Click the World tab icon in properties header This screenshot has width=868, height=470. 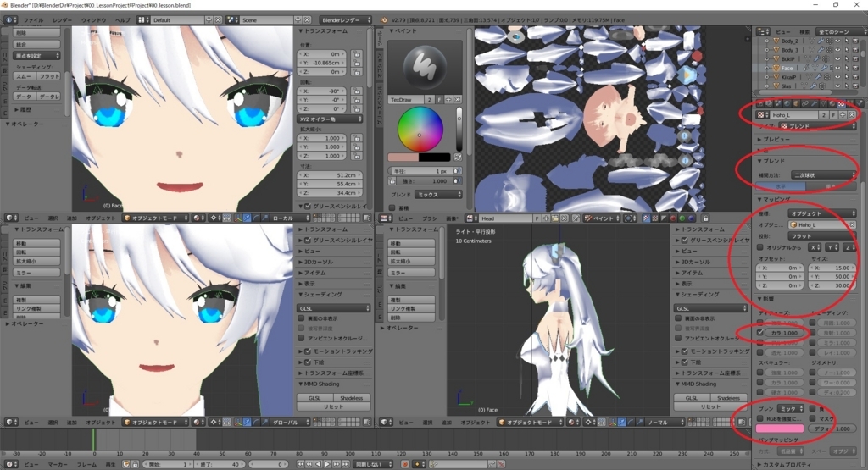click(x=787, y=103)
